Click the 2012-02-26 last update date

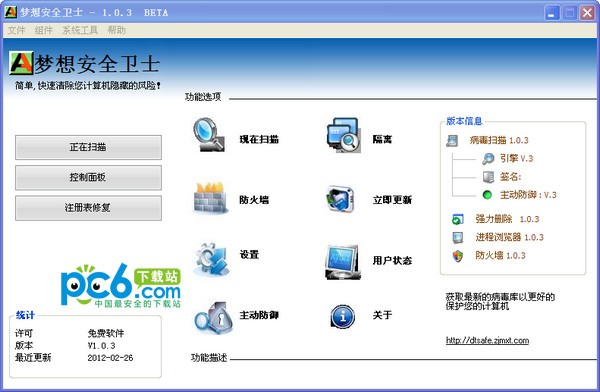point(110,358)
